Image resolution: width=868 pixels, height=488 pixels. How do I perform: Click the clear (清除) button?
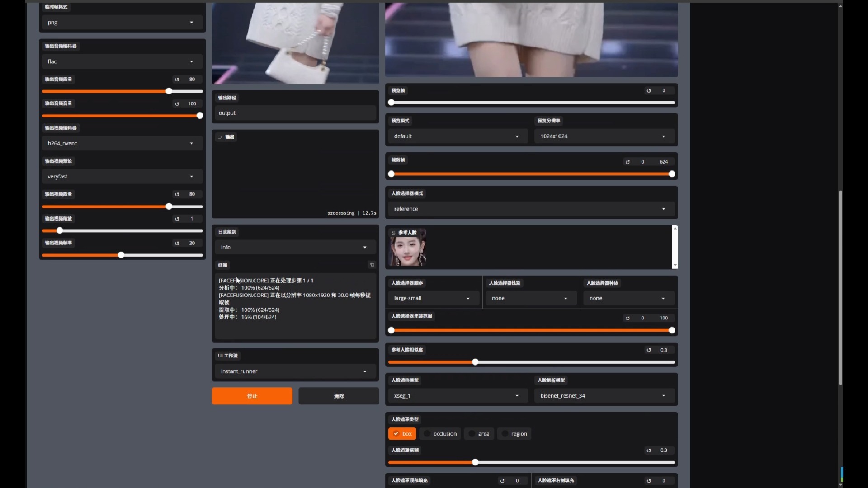point(339,396)
